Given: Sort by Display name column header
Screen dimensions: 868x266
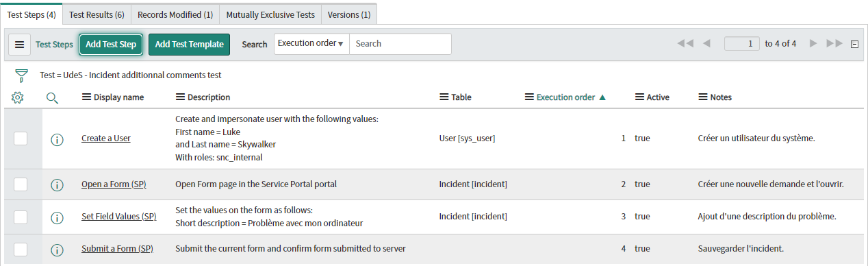Looking at the screenshot, I should coord(119,97).
